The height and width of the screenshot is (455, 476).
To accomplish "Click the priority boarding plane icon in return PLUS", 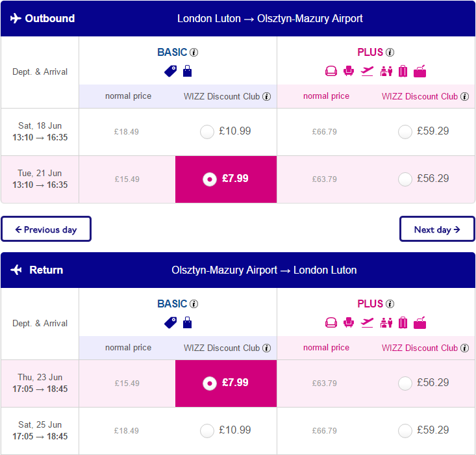I will [x=367, y=322].
